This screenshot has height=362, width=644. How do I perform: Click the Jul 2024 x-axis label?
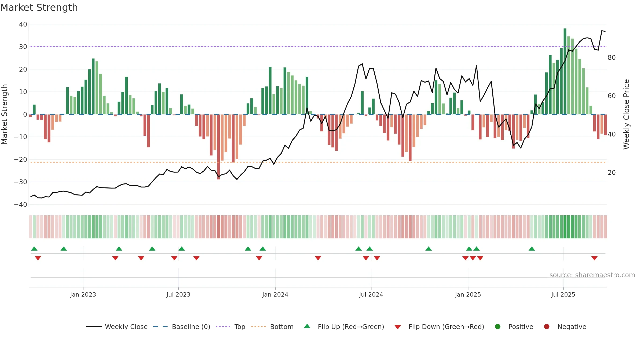pos(371,294)
